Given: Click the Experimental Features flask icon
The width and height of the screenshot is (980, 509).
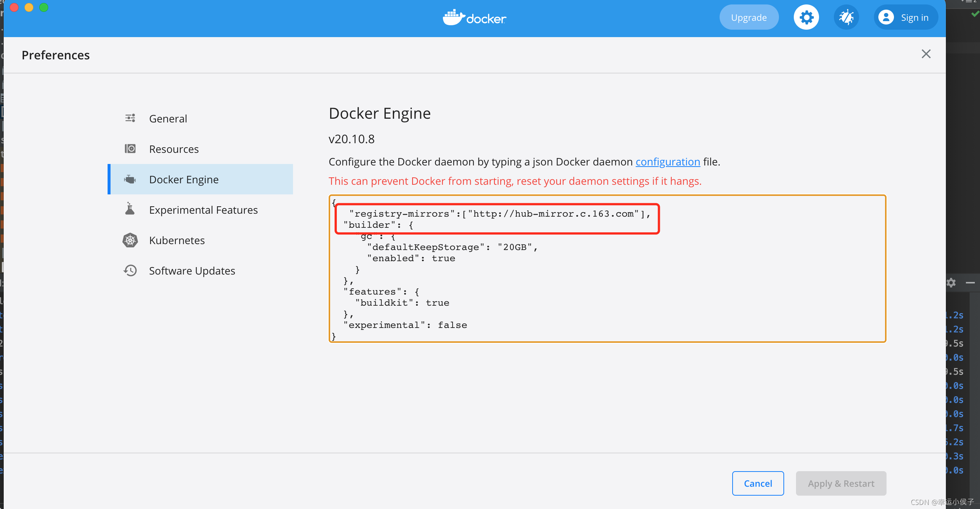Looking at the screenshot, I should point(130,209).
